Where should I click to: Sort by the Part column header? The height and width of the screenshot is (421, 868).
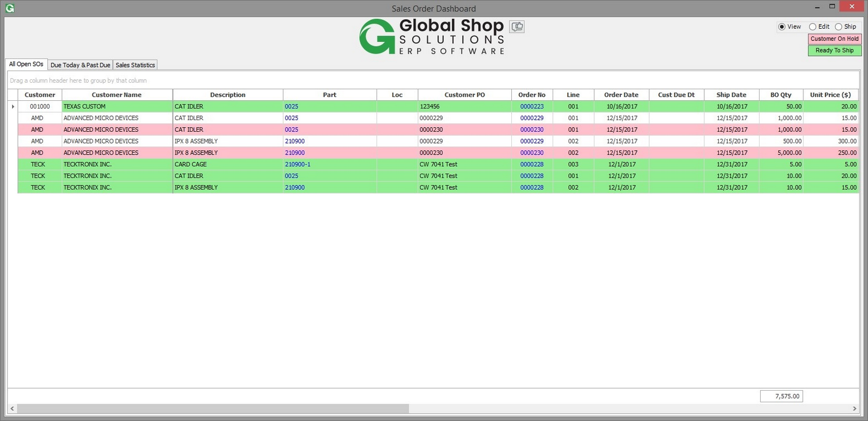(329, 95)
